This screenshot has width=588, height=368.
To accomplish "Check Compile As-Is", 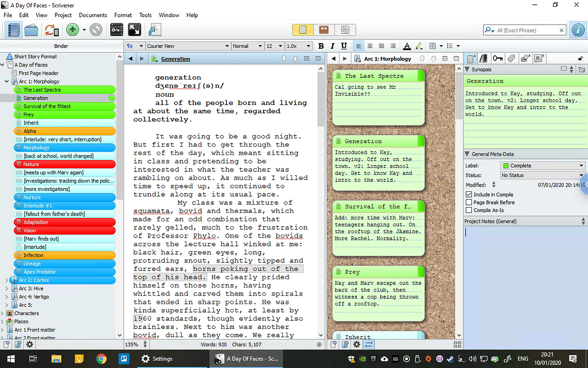I will [469, 210].
